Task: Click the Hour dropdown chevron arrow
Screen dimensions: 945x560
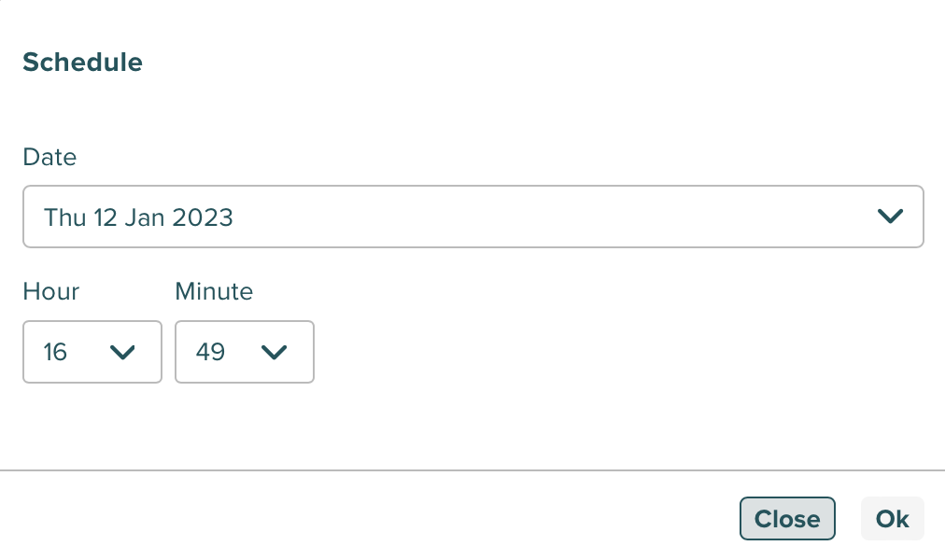Action: (123, 352)
